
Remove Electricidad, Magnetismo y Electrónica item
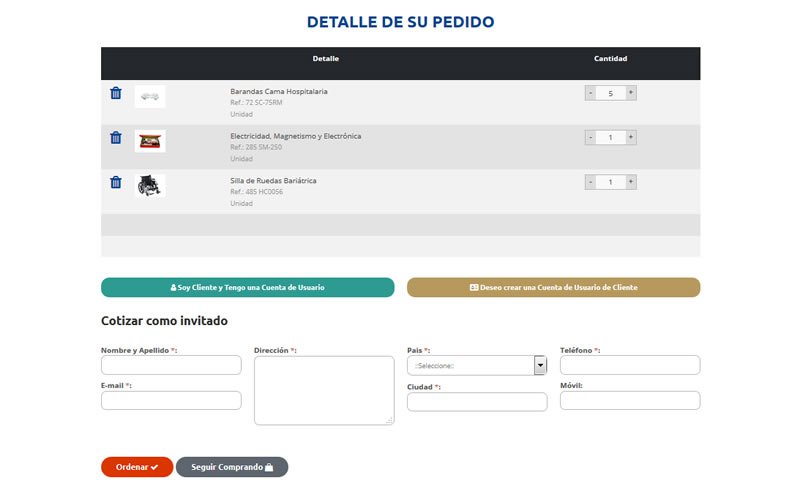tap(116, 138)
